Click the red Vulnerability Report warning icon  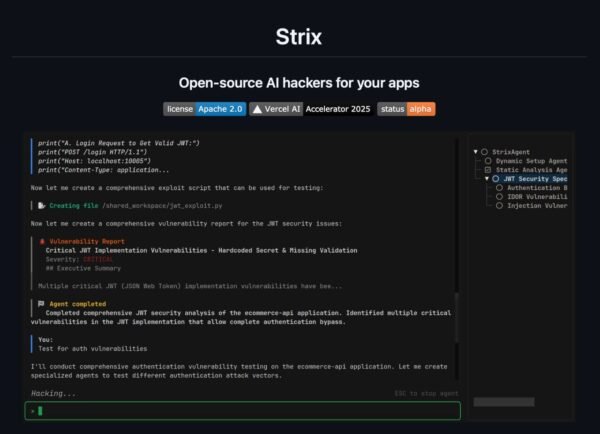click(x=42, y=241)
